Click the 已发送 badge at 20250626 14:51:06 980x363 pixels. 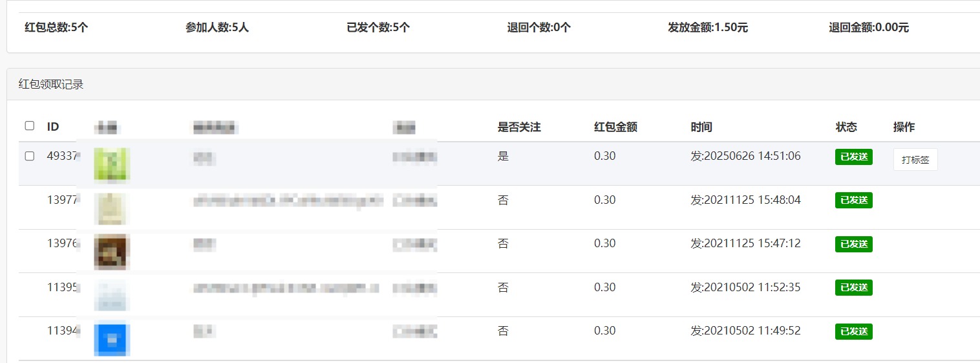tap(854, 157)
